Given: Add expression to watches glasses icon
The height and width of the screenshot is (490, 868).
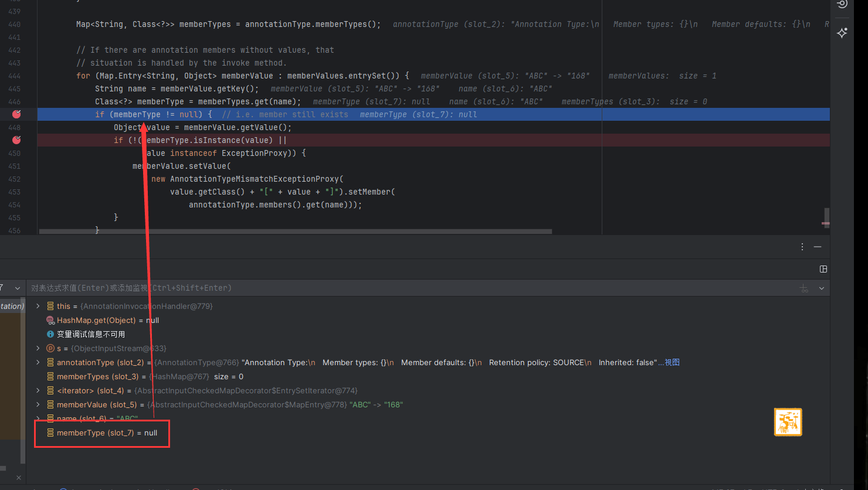Looking at the screenshot, I should click(x=804, y=288).
